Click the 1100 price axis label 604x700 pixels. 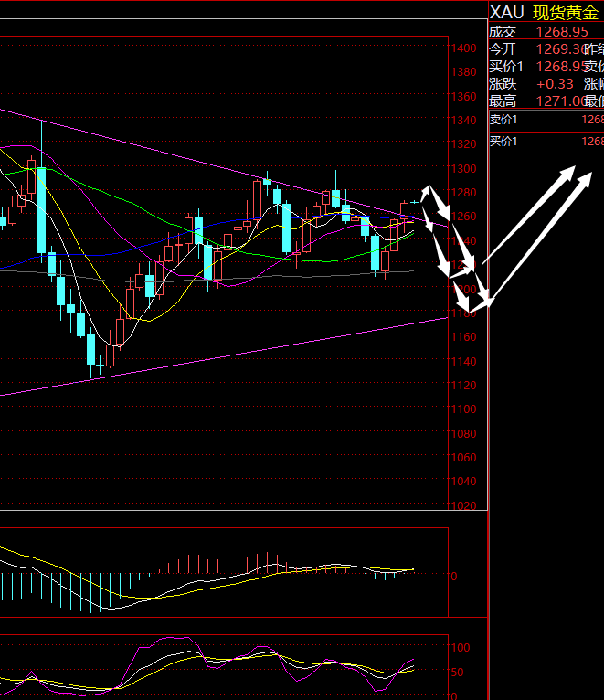point(463,408)
